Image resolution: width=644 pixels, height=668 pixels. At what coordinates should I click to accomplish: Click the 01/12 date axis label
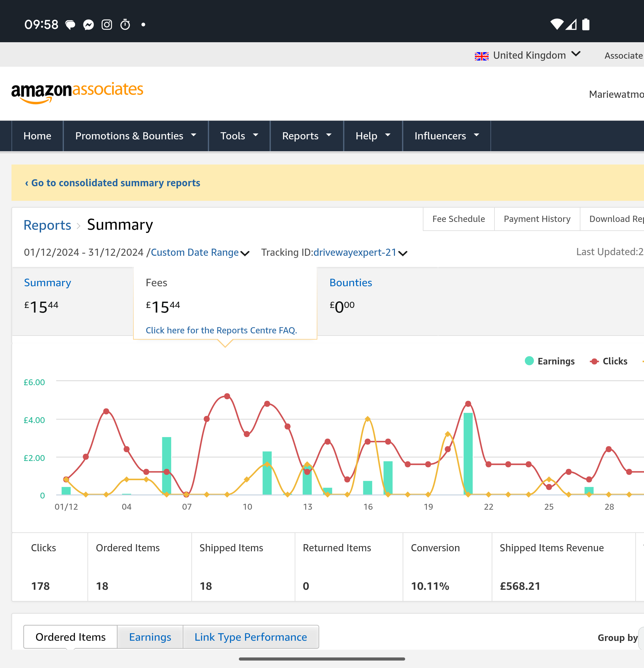coord(66,507)
